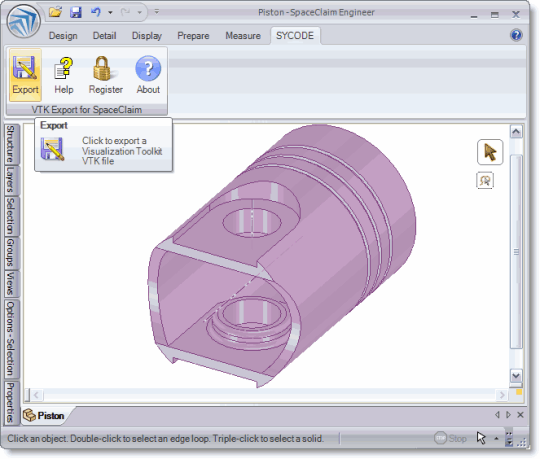The width and height of the screenshot is (540, 459).
Task: Select the Piston document tab
Action: point(45,416)
